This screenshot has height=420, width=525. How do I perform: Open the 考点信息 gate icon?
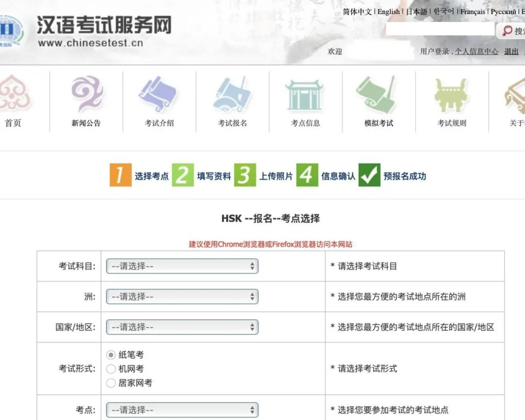305,94
